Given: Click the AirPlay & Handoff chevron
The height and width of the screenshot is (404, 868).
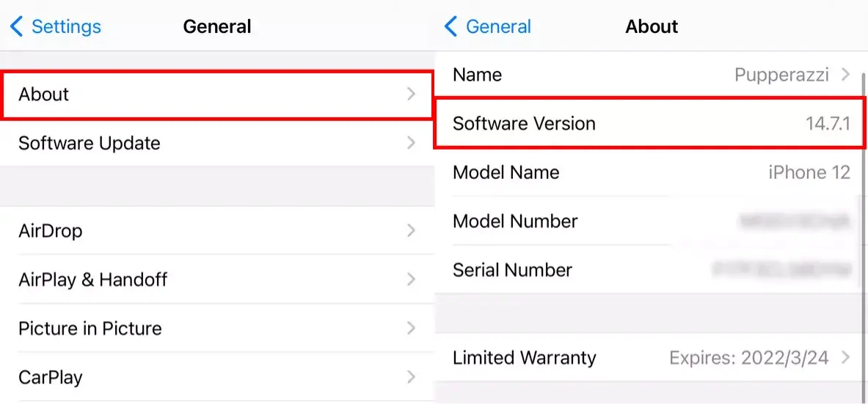Looking at the screenshot, I should click(x=412, y=279).
